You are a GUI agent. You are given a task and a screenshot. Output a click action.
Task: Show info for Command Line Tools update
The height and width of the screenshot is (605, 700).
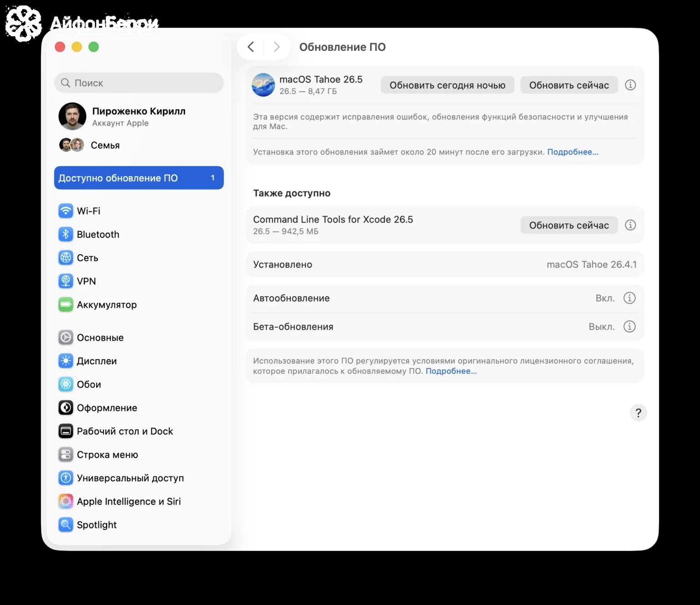[630, 225]
